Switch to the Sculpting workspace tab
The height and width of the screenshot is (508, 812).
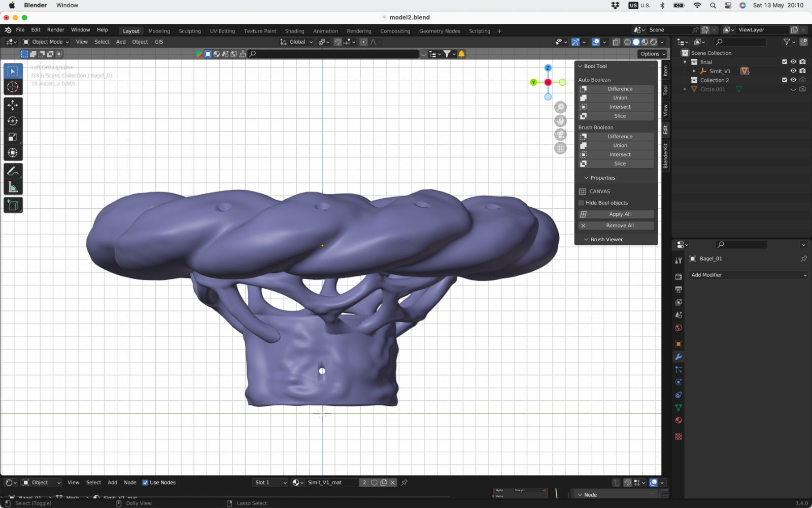click(x=189, y=31)
